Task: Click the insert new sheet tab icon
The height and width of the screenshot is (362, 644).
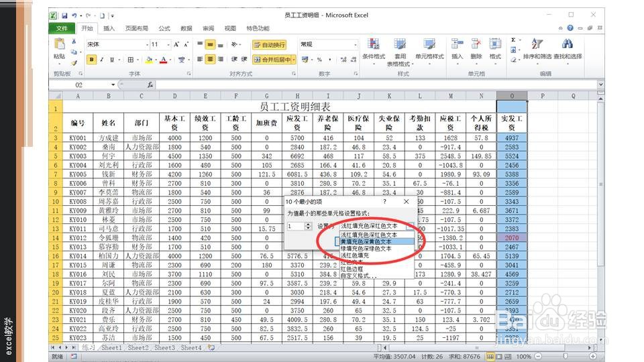Action: [x=211, y=348]
